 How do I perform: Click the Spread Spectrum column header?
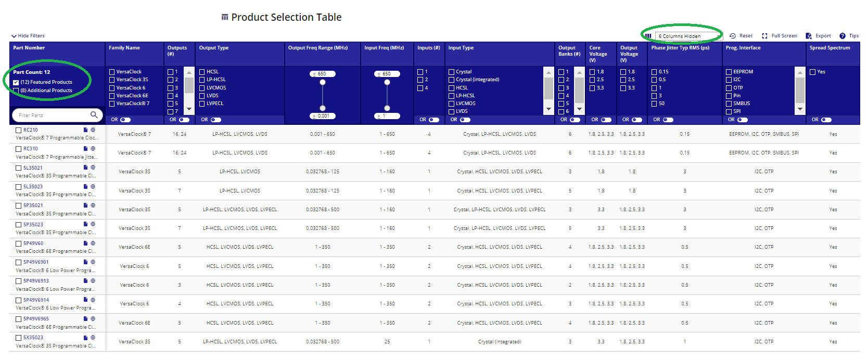coord(829,48)
